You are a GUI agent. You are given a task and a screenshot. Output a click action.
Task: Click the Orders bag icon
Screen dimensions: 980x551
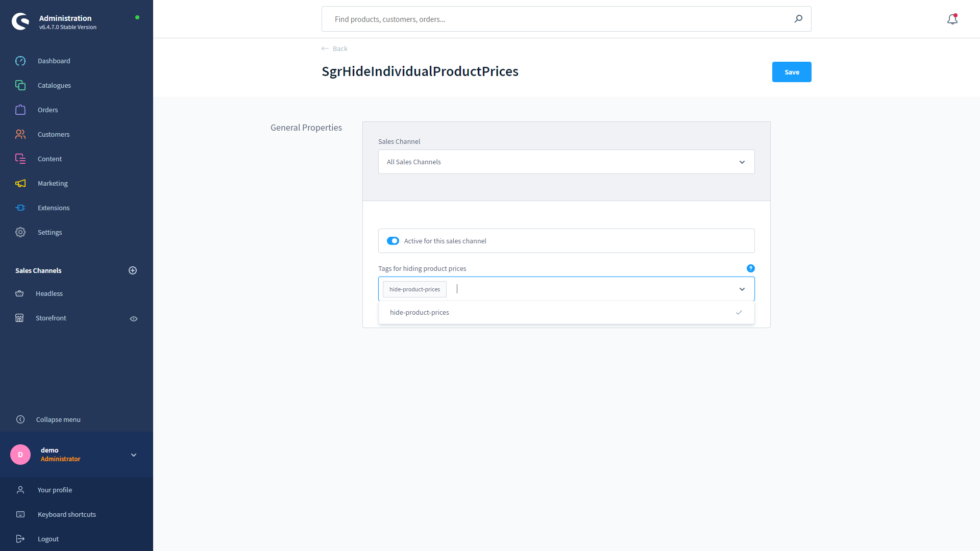point(20,110)
